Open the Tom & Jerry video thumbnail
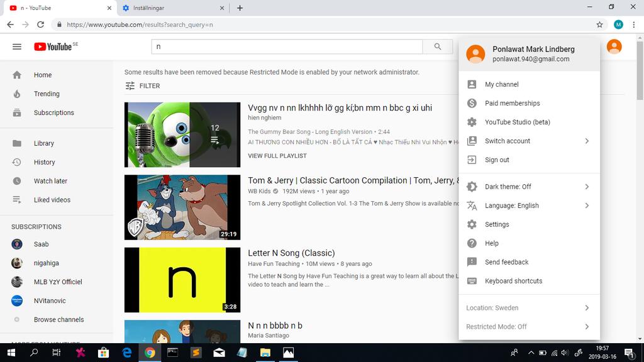644x362 pixels. (x=182, y=207)
